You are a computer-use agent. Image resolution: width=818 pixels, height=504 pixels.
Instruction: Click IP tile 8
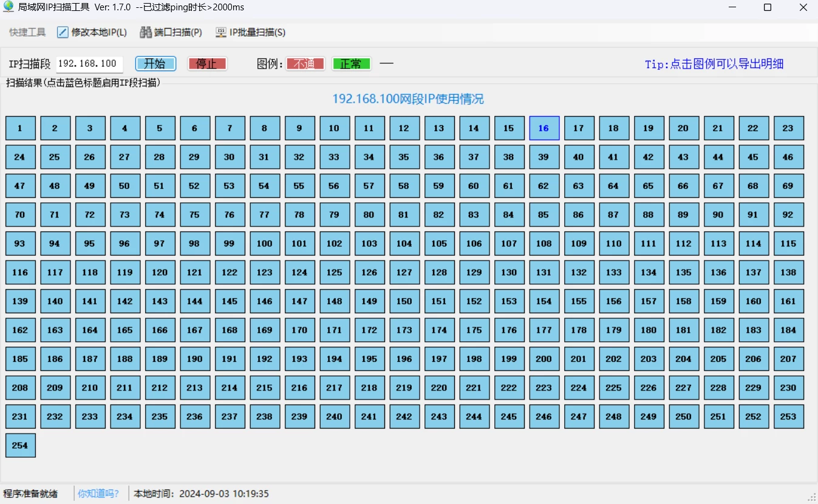click(264, 128)
